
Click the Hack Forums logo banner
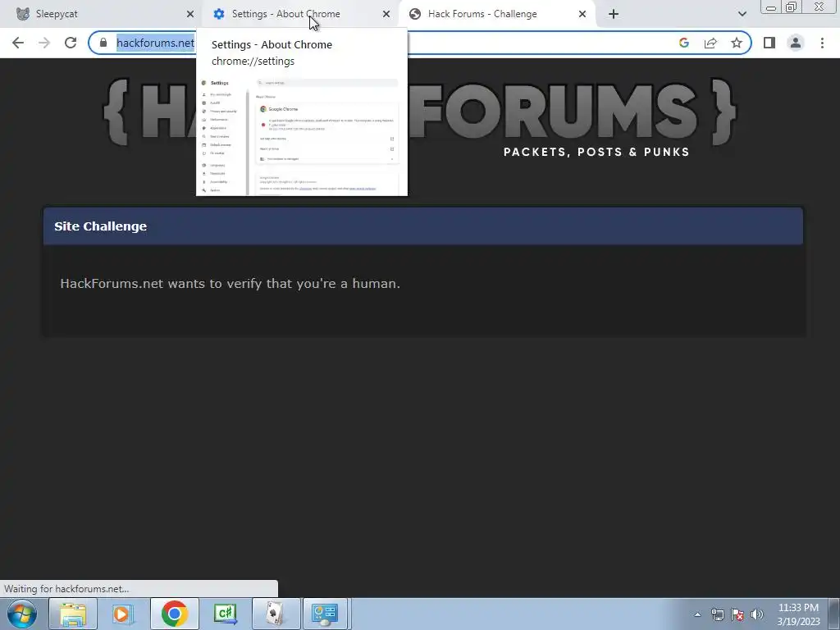click(x=419, y=115)
